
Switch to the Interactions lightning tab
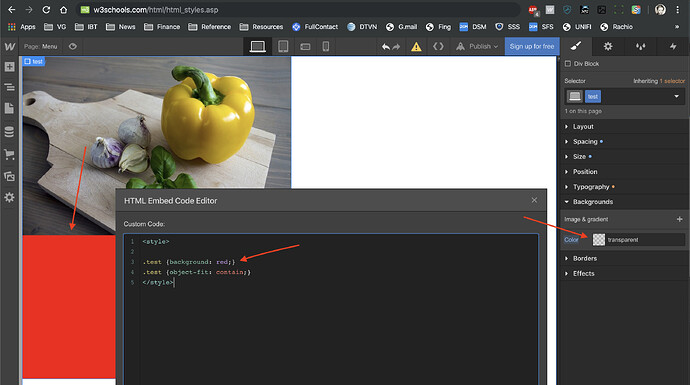pos(673,46)
